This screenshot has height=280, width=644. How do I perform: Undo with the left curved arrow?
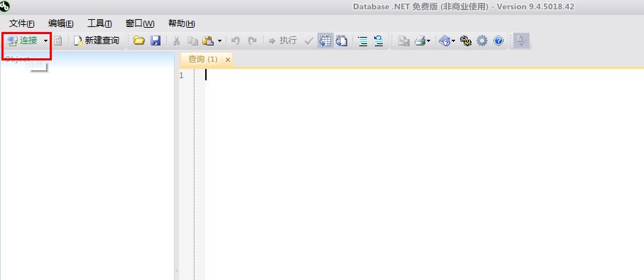pyautogui.click(x=235, y=41)
